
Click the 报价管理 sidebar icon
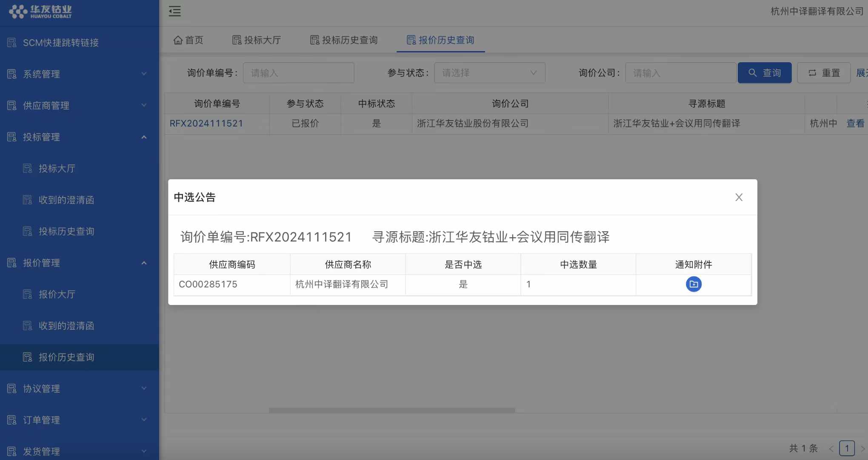pos(12,263)
